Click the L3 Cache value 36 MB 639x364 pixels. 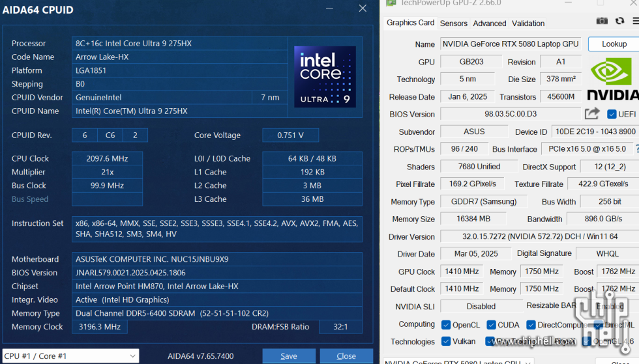coord(312,199)
